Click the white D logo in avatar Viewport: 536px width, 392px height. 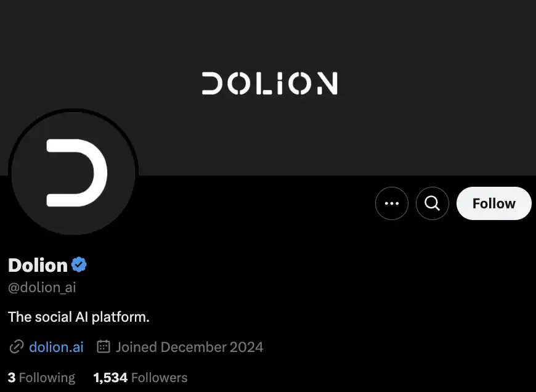(x=76, y=173)
